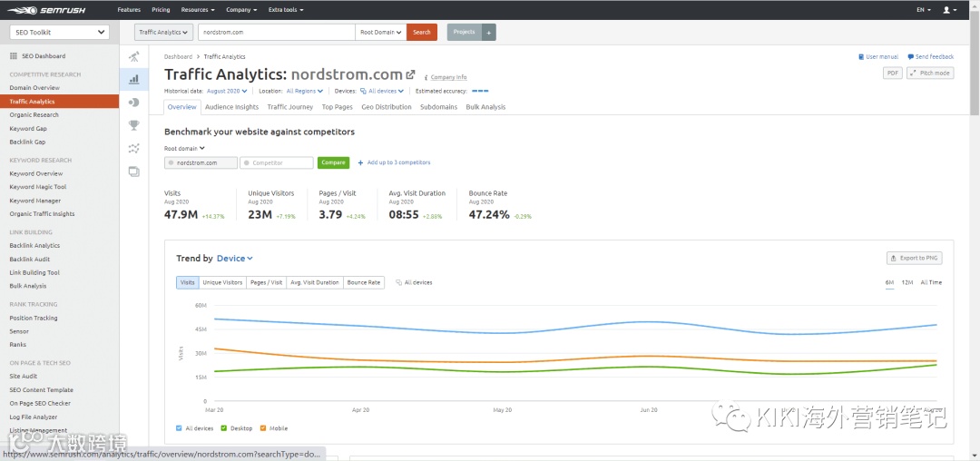Open the Root Domain dropdown in search bar
Viewport: 980px width, 461px height.
380,32
